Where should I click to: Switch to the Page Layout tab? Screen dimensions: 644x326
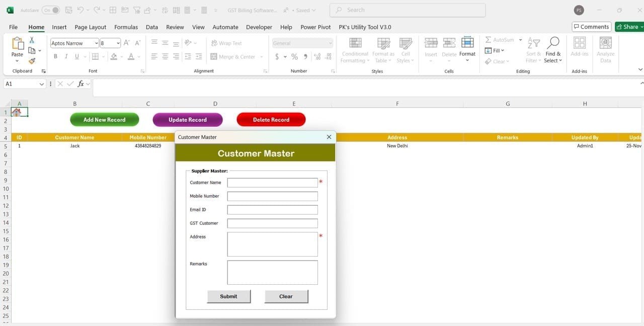point(91,27)
